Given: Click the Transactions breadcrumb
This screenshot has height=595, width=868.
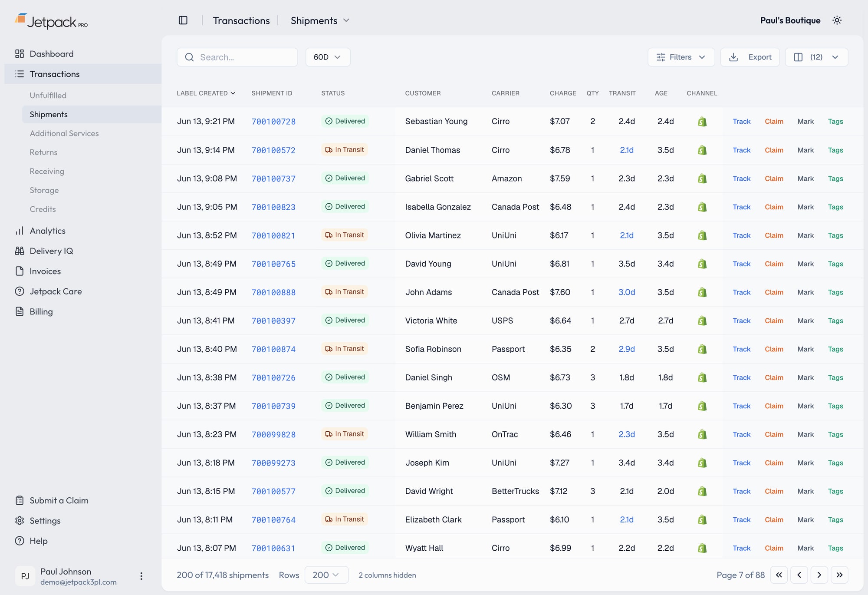Looking at the screenshot, I should point(241,20).
